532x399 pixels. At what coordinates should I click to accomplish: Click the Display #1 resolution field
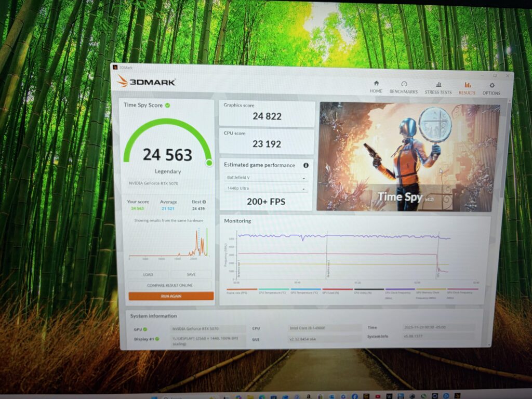pos(208,341)
